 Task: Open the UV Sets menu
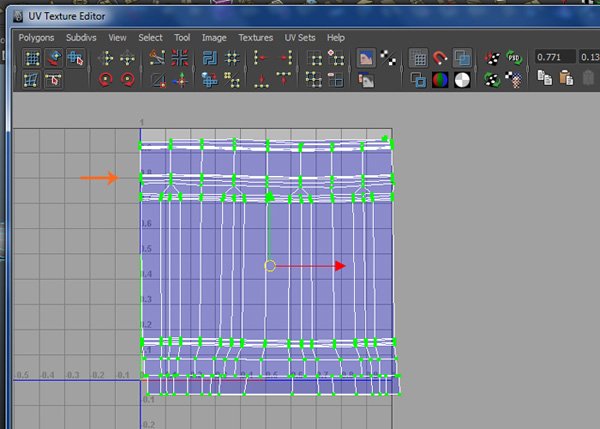coord(300,38)
